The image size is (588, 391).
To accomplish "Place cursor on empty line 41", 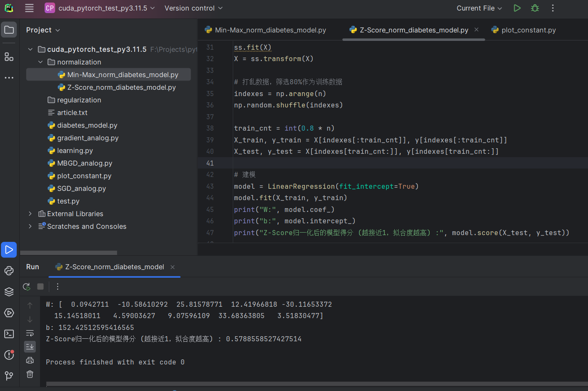I will (393, 163).
